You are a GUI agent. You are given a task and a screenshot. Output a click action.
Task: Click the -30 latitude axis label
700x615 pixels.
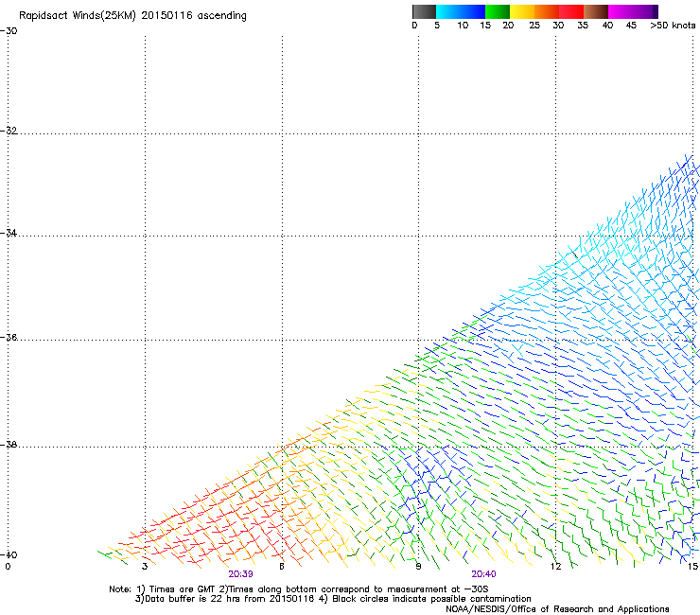coord(9,31)
